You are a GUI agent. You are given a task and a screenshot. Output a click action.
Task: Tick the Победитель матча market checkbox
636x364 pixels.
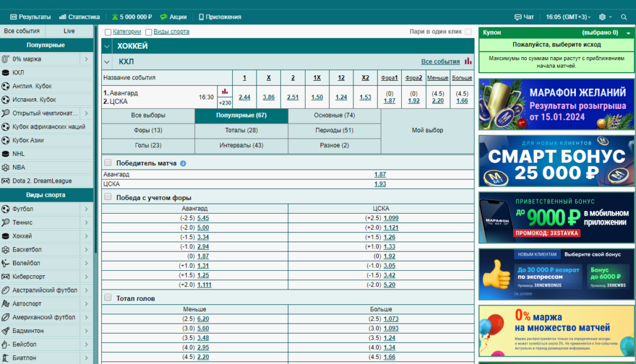click(x=108, y=163)
